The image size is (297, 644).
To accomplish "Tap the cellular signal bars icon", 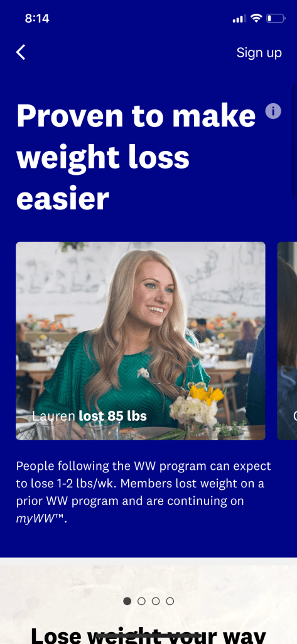I will (x=239, y=18).
